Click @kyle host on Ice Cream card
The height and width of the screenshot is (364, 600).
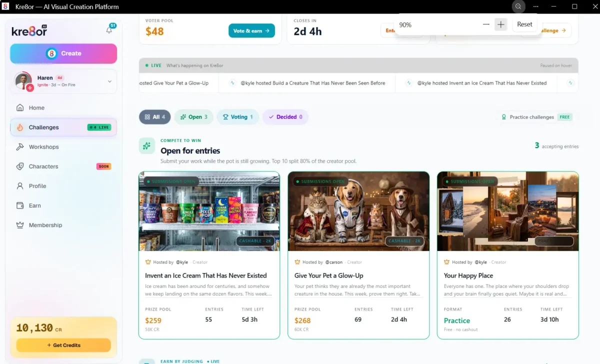(182, 262)
